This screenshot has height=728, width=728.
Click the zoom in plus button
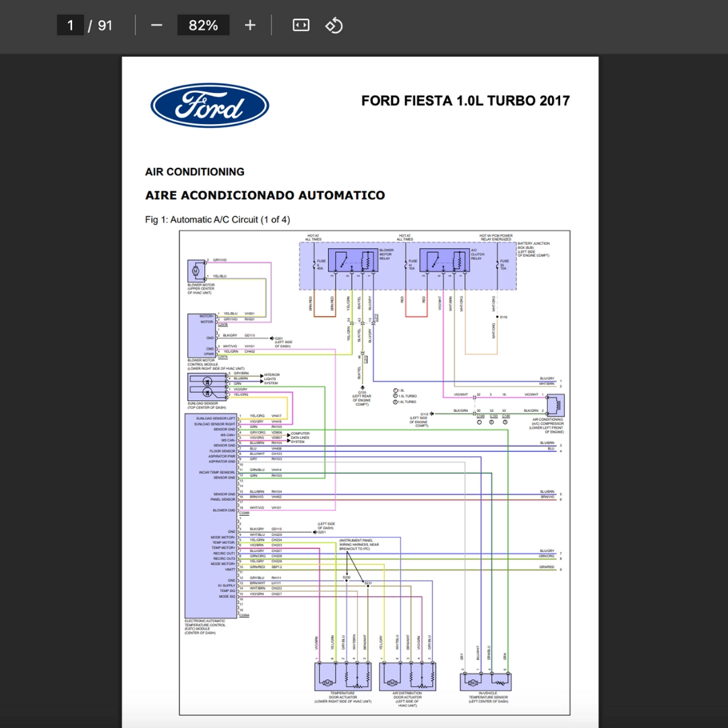tap(250, 25)
